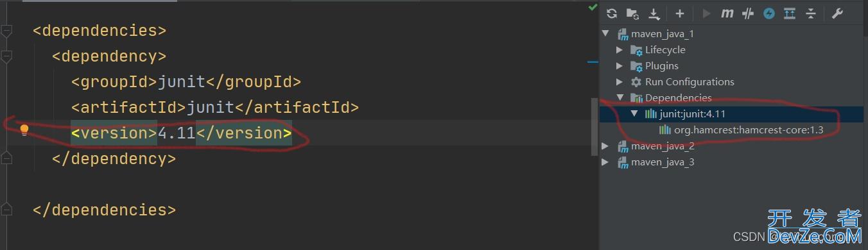Click the Download Sources and Documentation icon

tap(654, 13)
